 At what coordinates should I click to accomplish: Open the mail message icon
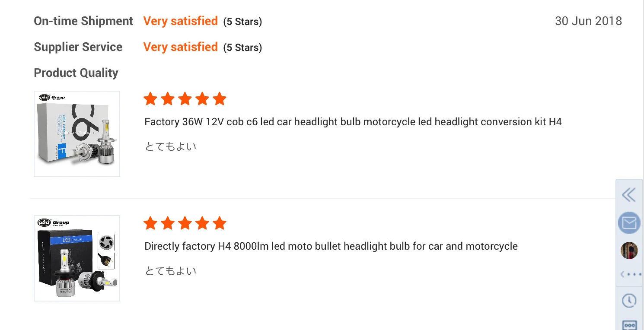point(629,223)
